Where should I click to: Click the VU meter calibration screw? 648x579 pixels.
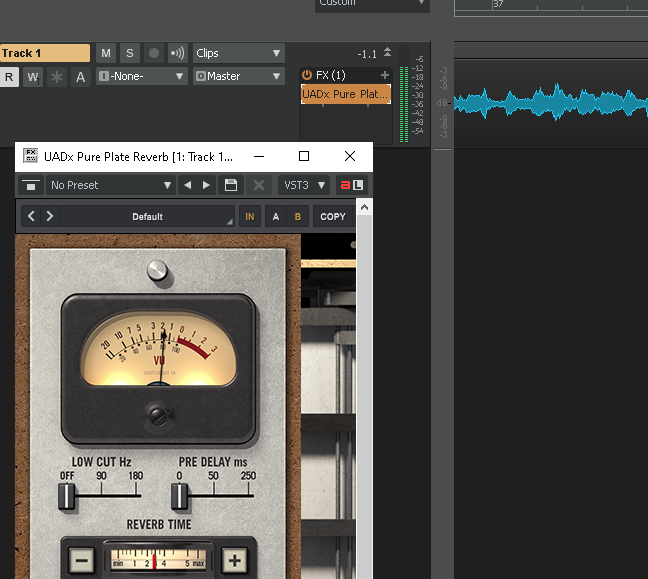tap(159, 416)
